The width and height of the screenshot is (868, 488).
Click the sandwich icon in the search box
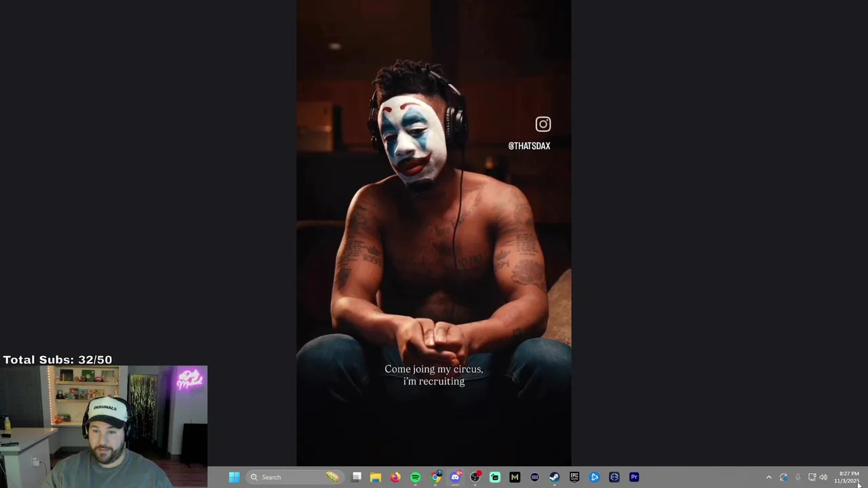[332, 477]
